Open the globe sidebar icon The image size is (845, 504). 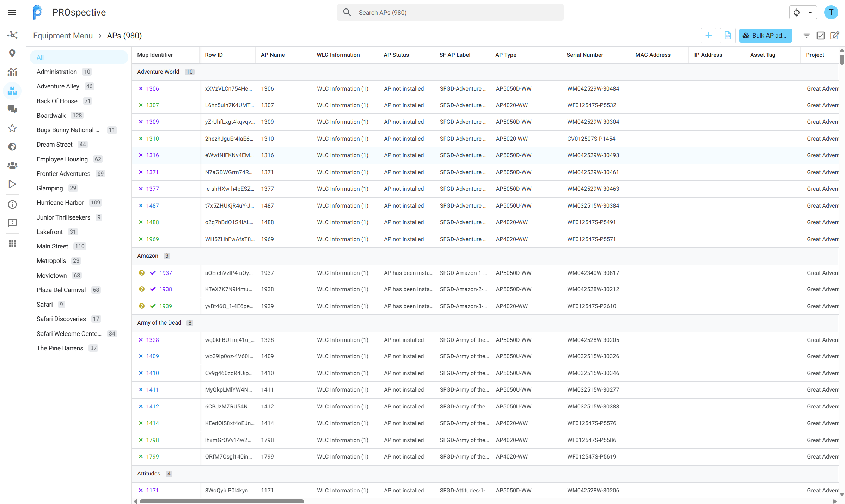(x=12, y=147)
